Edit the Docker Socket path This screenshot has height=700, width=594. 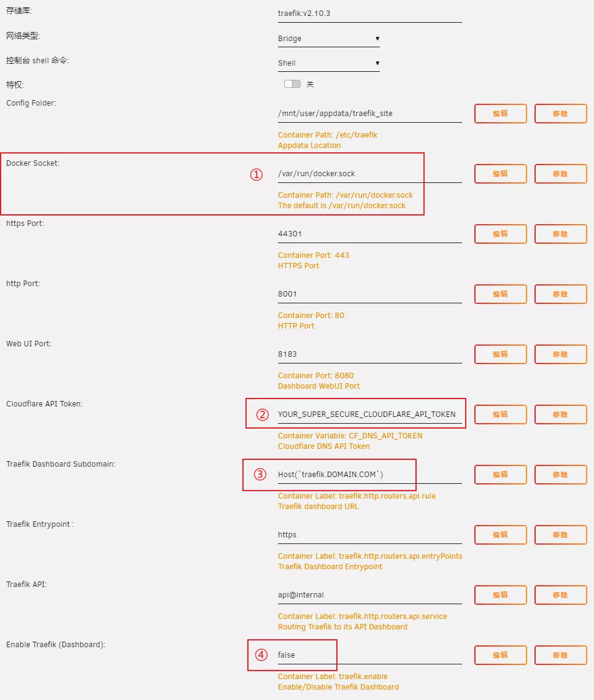[500, 174]
